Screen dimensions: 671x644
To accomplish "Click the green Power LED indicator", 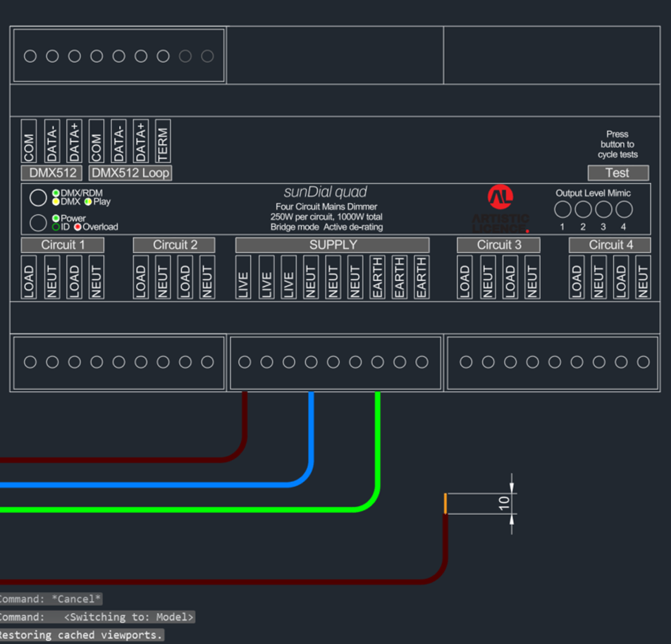I will coord(56,218).
